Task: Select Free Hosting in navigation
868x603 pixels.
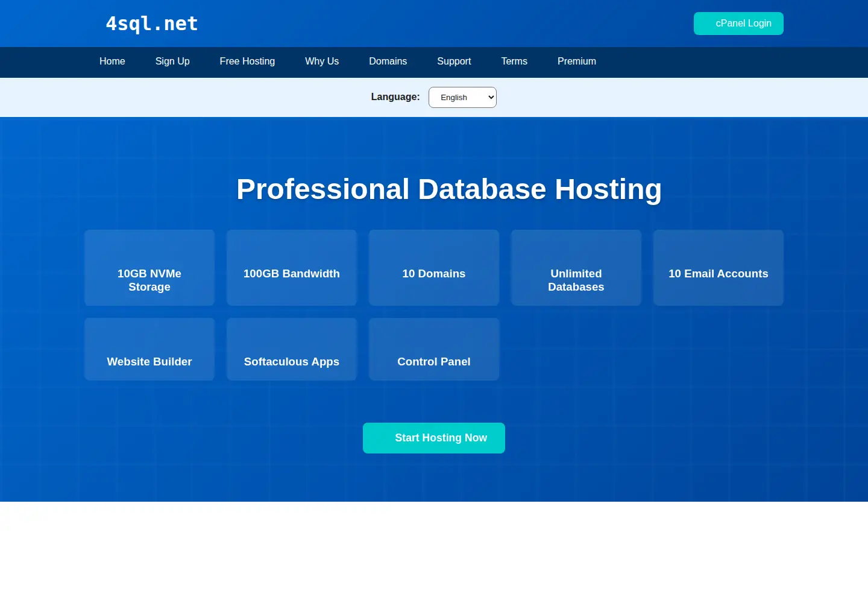Action: pos(247,62)
